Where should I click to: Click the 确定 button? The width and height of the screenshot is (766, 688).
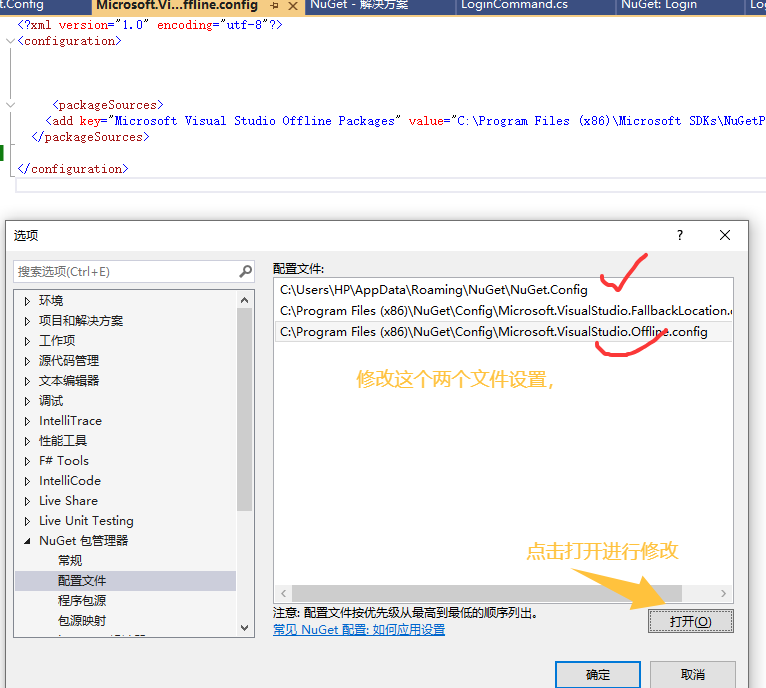597,675
